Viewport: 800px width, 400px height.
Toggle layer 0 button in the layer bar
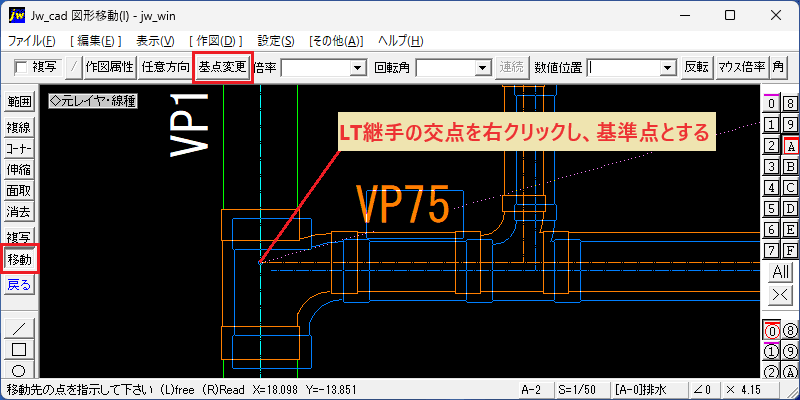pos(772,104)
